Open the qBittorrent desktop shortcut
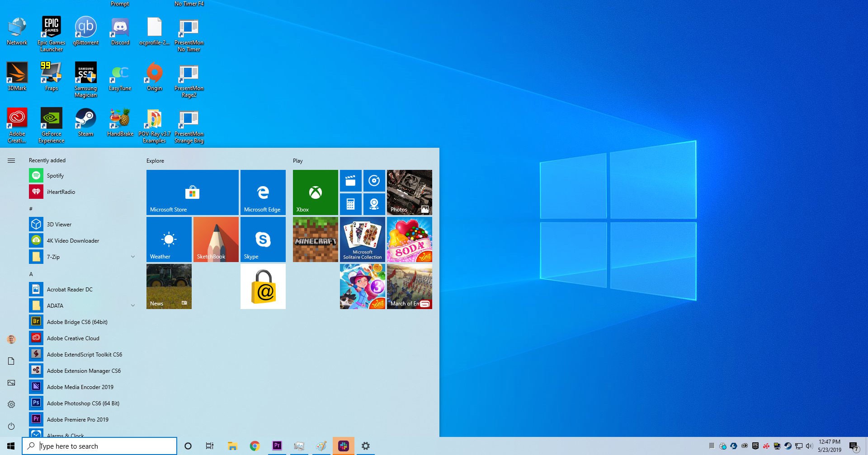Screen dimensions: 868x455 (85, 31)
